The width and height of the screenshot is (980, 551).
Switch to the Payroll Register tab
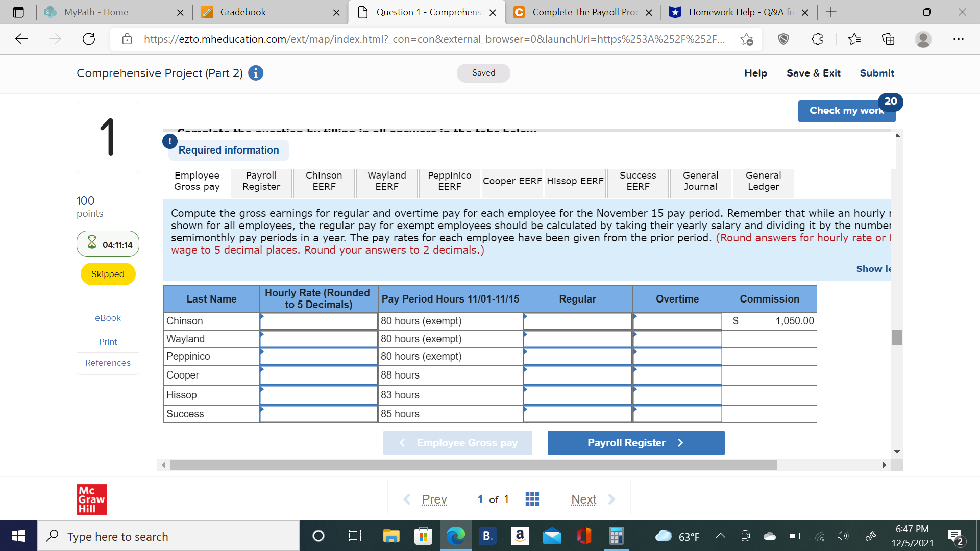pyautogui.click(x=261, y=182)
